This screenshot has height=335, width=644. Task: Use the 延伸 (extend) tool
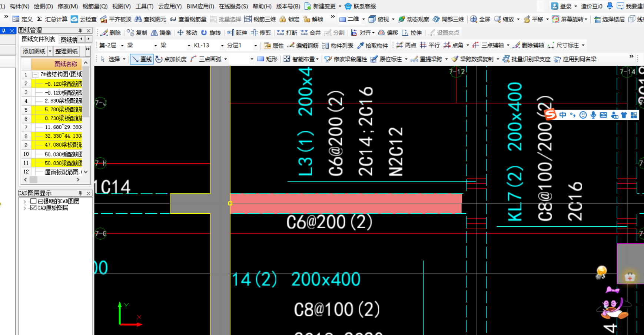point(237,33)
